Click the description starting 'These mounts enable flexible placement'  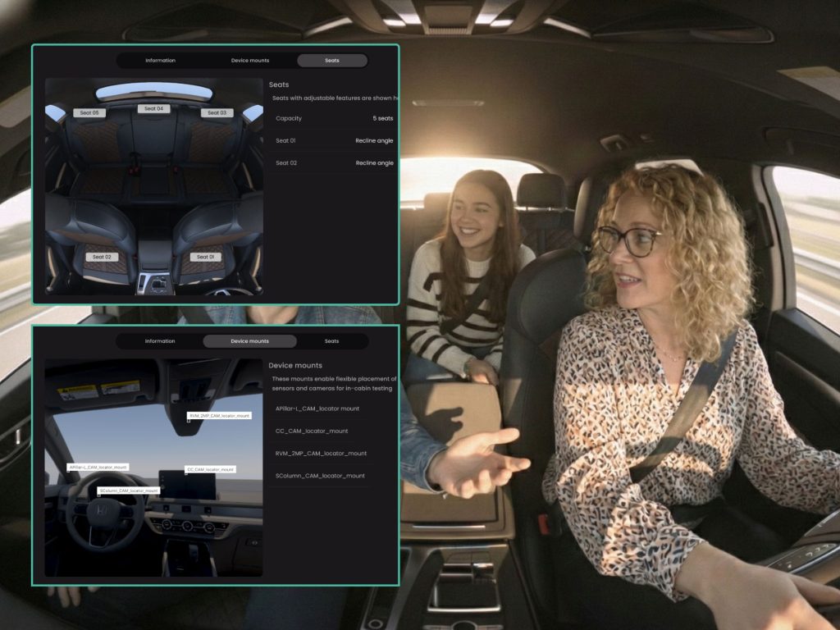click(x=334, y=384)
